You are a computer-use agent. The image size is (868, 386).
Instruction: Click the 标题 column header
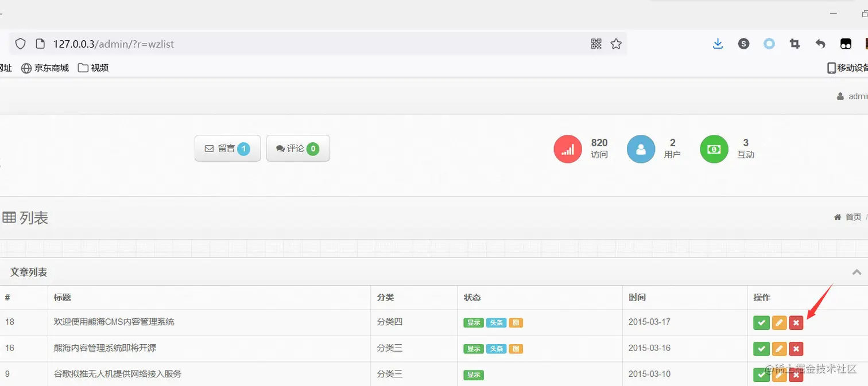coord(62,298)
